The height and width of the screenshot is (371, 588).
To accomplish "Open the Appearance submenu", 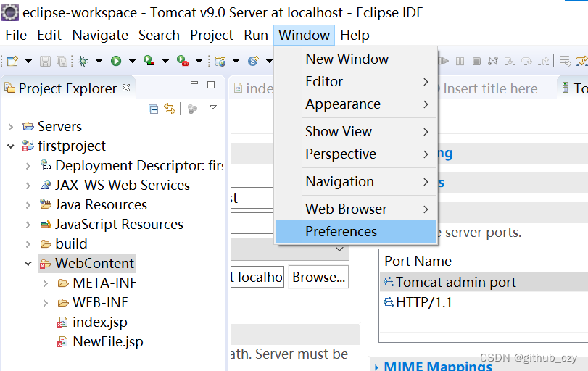I will [355, 104].
